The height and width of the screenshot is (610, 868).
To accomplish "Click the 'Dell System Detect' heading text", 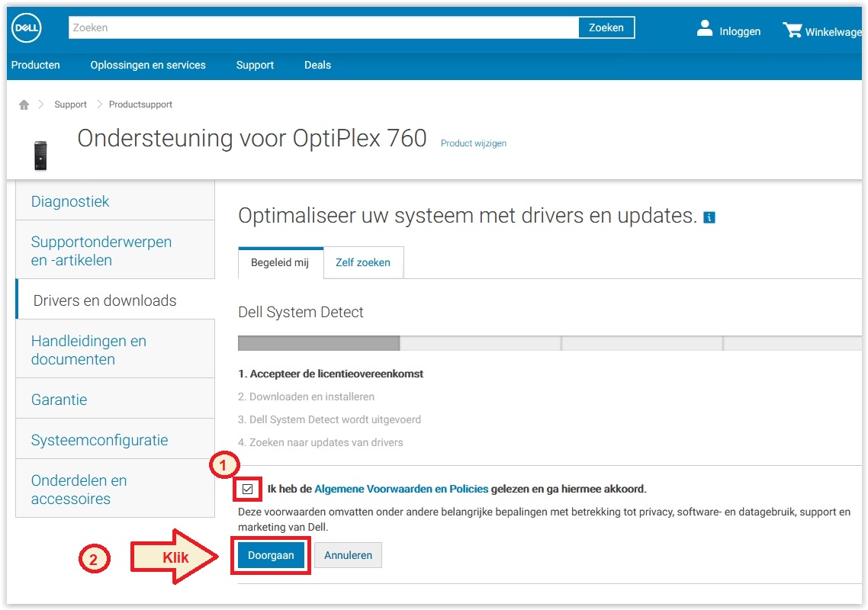I will (x=301, y=312).
